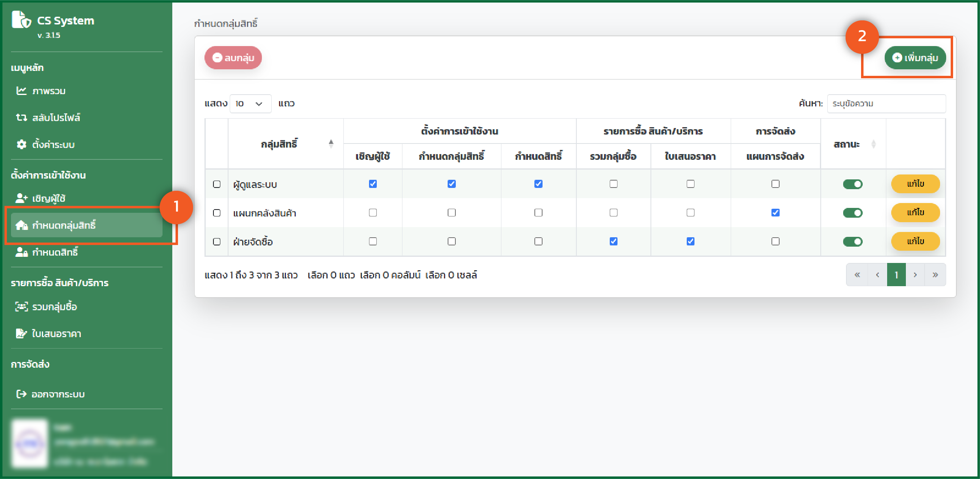The width and height of the screenshot is (980, 479).
Task: Sort by กลุ่มสิทธิ์ column arrow
Action: [331, 143]
